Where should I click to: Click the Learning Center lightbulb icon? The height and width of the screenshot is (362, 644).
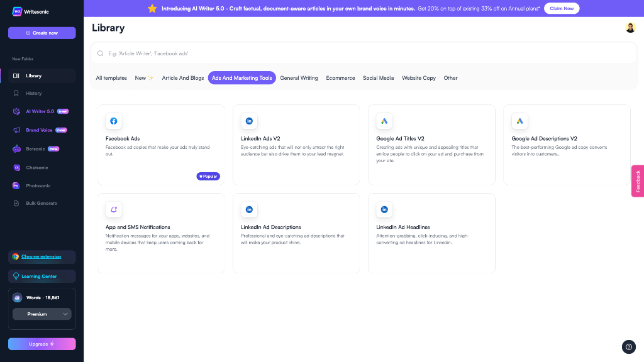pos(16,277)
